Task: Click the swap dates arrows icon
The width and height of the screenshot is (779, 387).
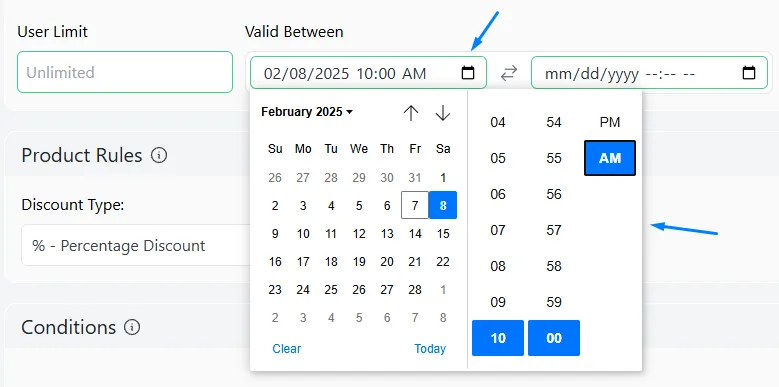Action: 509,74
